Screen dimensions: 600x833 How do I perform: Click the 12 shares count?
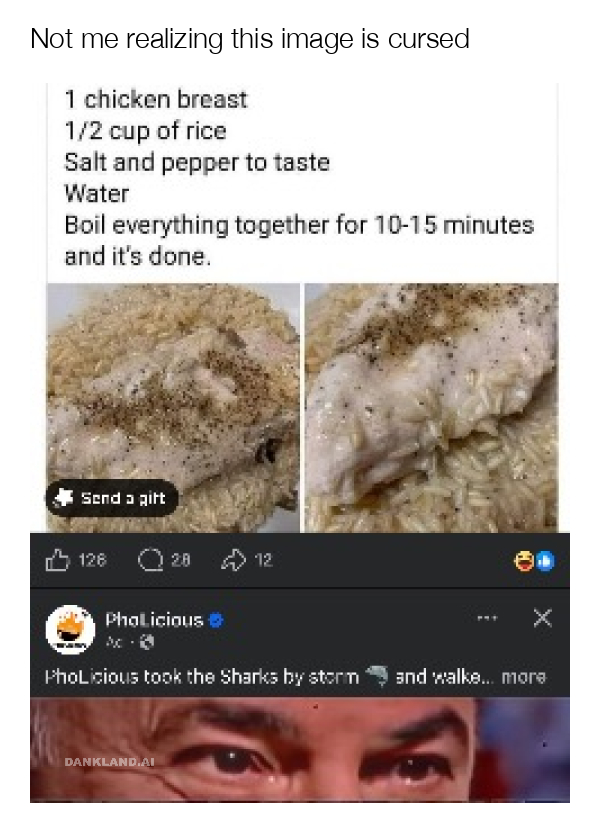pyautogui.click(x=263, y=561)
